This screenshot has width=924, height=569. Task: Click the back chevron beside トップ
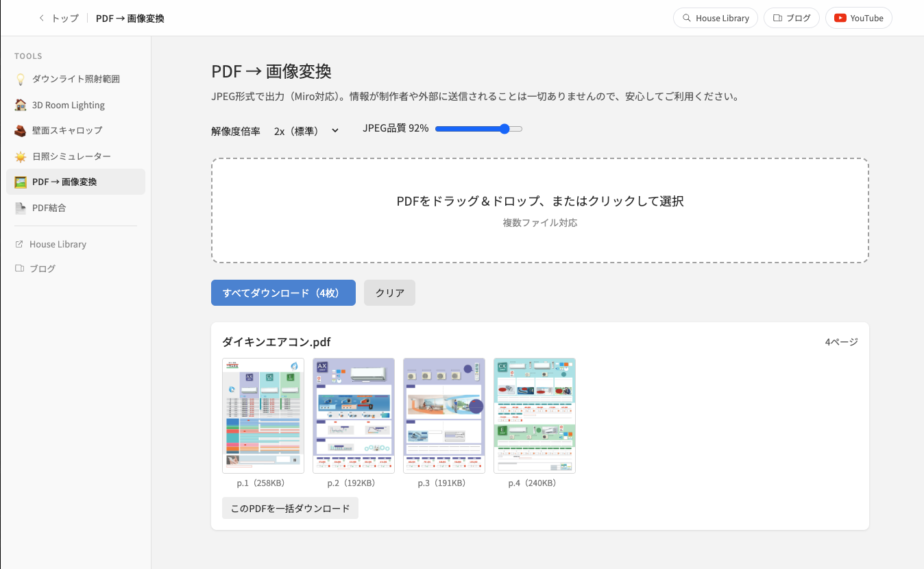tap(42, 19)
